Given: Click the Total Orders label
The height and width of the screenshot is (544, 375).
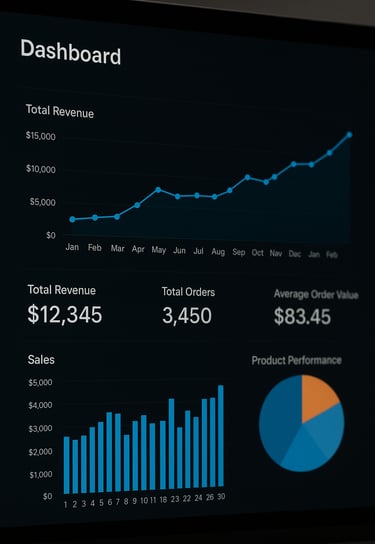Looking at the screenshot, I should (188, 292).
